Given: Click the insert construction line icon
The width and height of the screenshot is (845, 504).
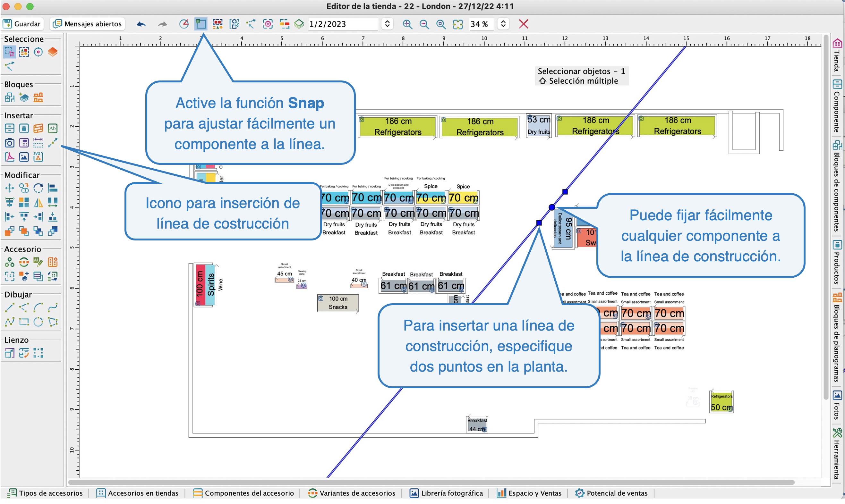Looking at the screenshot, I should pos(53,143).
